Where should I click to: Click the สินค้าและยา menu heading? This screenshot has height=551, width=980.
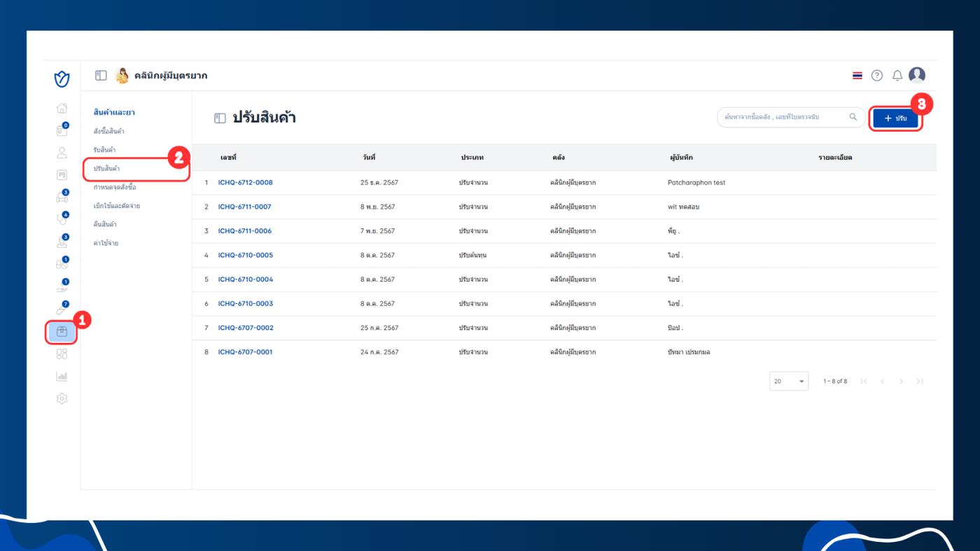[114, 112]
